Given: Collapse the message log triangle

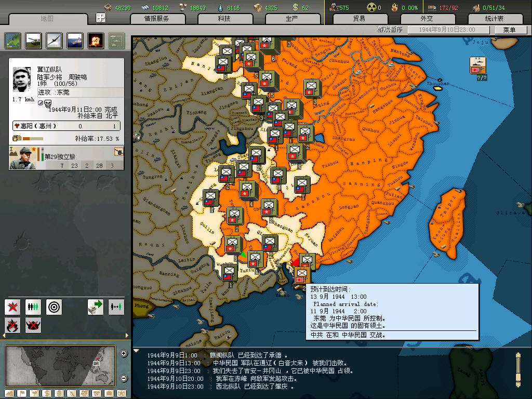Looking at the screenshot, I should click(x=136, y=351).
